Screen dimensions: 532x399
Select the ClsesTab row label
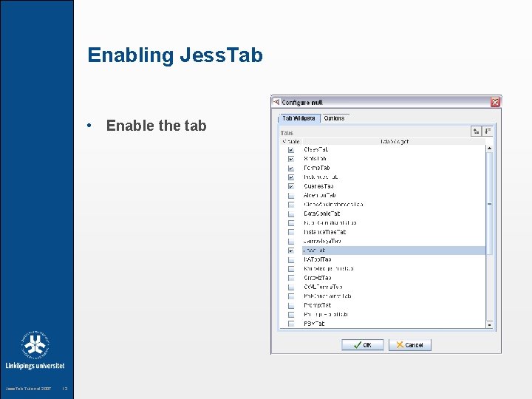316,149
